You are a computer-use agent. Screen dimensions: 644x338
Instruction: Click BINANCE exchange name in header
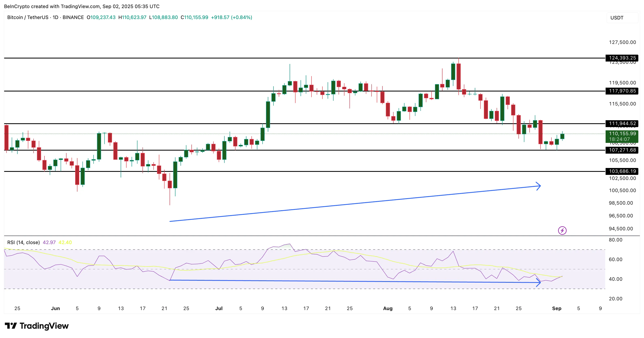pyautogui.click(x=73, y=17)
